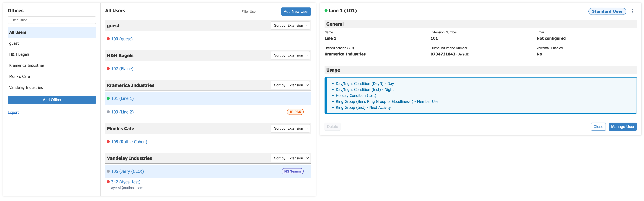Open Monk's Cafe Sort by dropdown

(290, 128)
